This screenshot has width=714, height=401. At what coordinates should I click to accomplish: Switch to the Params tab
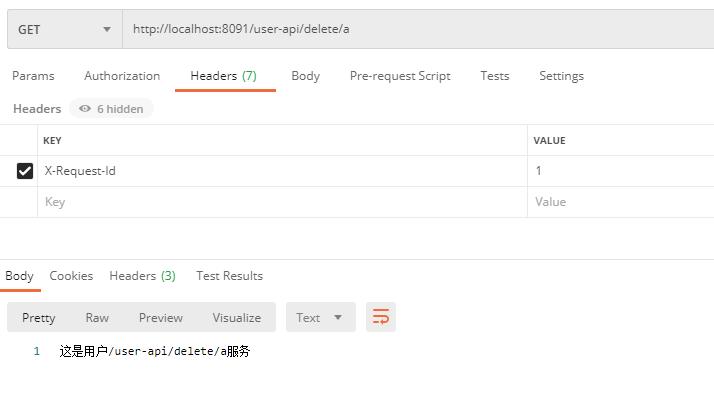[x=33, y=76]
